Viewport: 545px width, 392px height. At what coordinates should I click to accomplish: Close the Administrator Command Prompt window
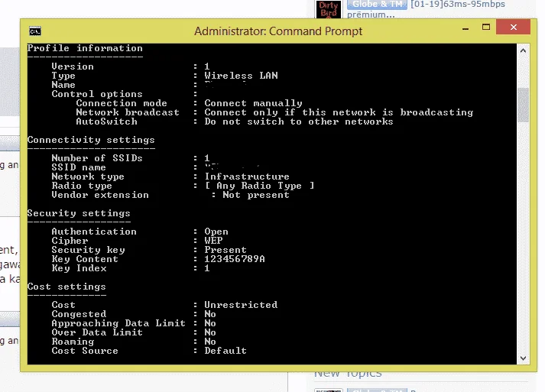click(x=514, y=27)
